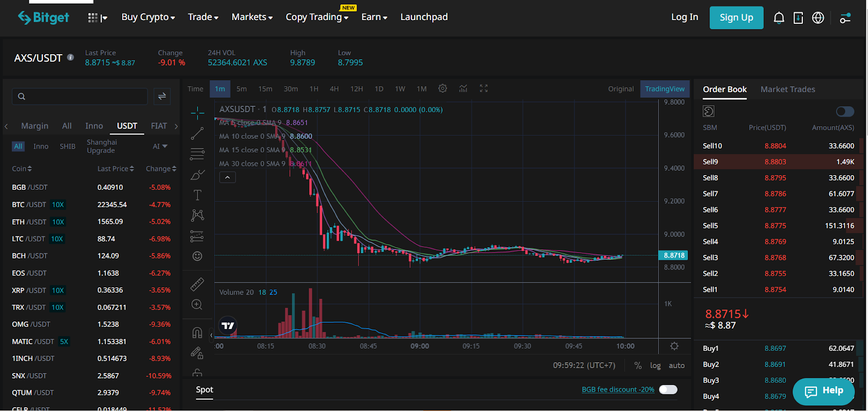Screen dimensions: 868x411
Task: Click the info icon beside AXS/USDT
Action: point(71,57)
